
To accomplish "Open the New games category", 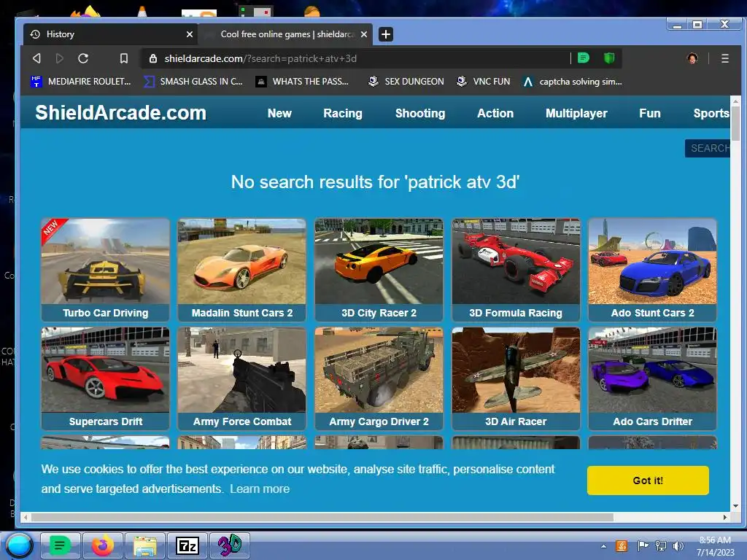I will click(279, 113).
